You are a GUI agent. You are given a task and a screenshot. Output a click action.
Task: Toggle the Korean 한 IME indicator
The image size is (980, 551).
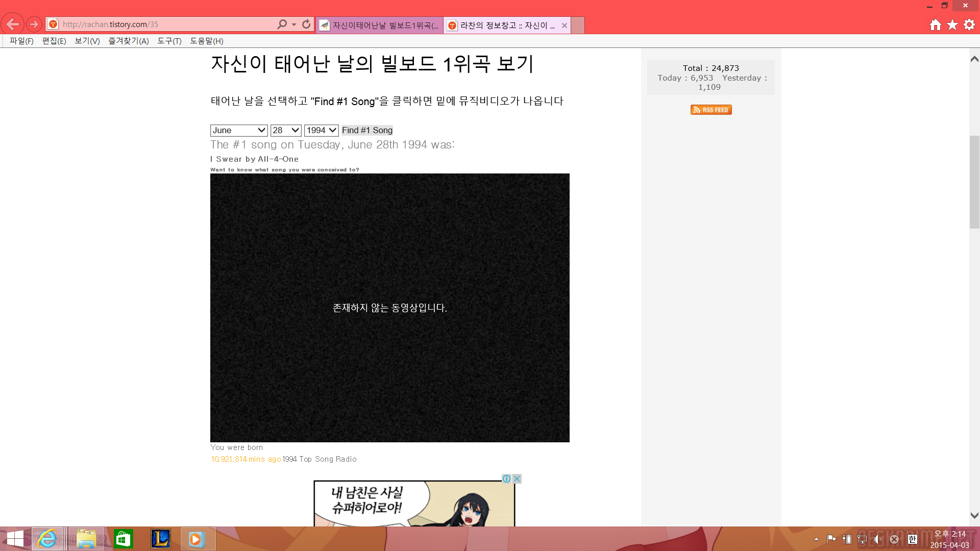tap(913, 539)
